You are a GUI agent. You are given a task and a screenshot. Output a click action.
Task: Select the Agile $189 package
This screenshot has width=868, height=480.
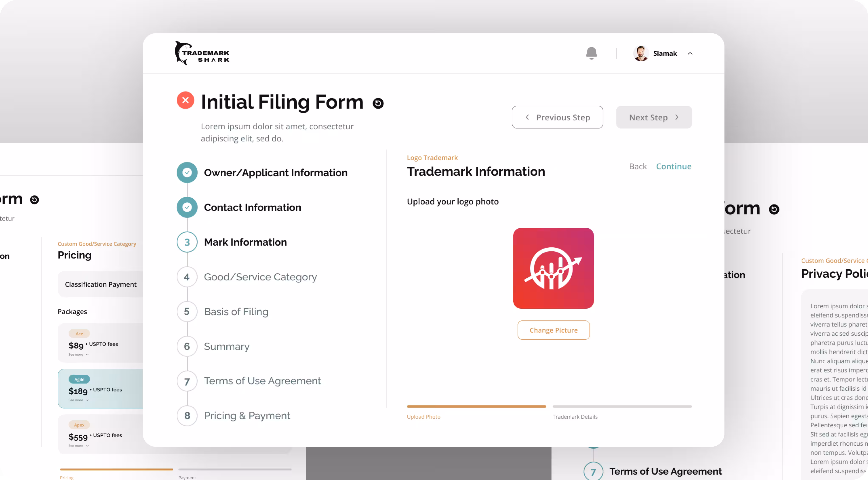pyautogui.click(x=101, y=389)
